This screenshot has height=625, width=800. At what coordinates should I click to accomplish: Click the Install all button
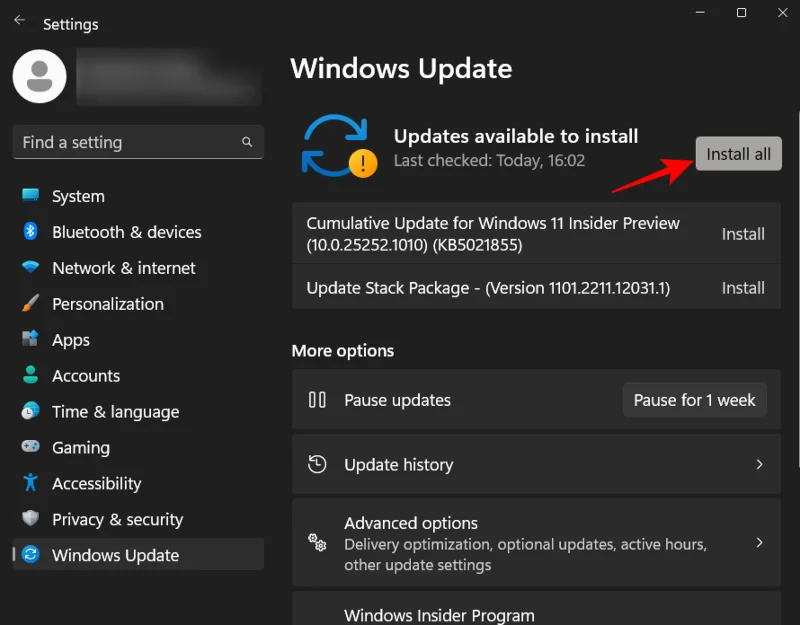click(x=738, y=153)
